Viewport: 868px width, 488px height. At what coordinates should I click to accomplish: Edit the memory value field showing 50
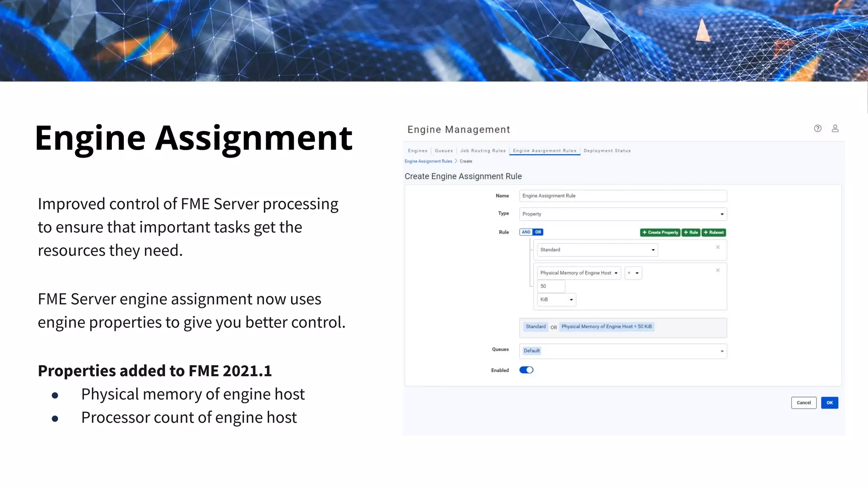pyautogui.click(x=551, y=286)
